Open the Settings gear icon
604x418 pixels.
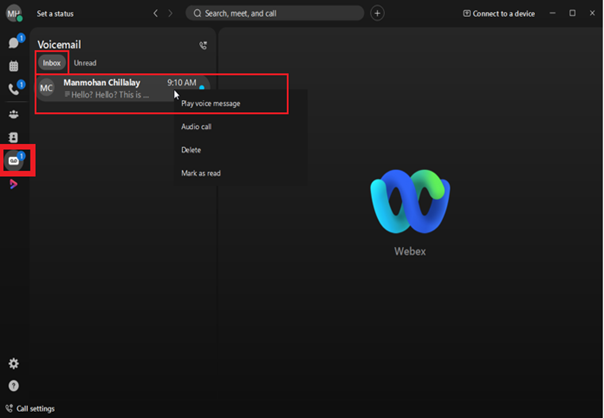click(14, 363)
